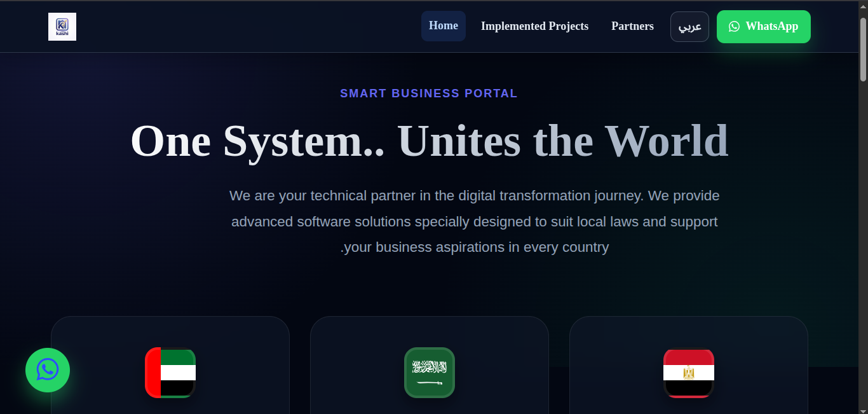Click the scrollbar up arrow
This screenshot has height=414, width=868.
point(863,6)
